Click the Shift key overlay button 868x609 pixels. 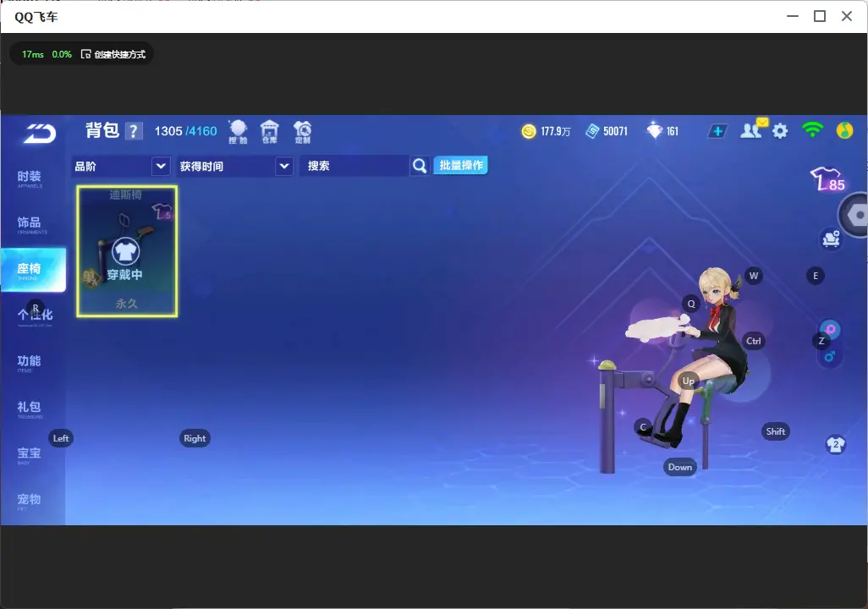point(776,431)
